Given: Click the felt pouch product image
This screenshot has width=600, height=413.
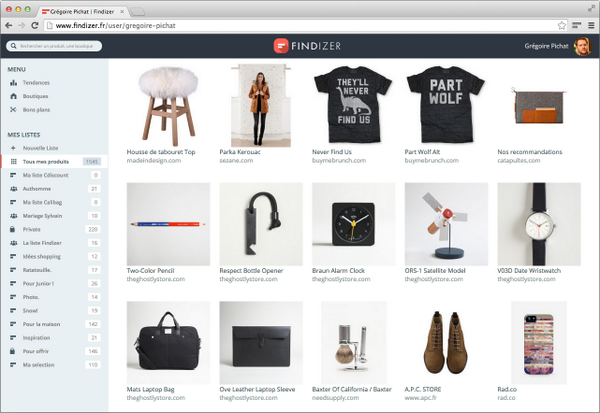Looking at the screenshot, I should (x=539, y=105).
